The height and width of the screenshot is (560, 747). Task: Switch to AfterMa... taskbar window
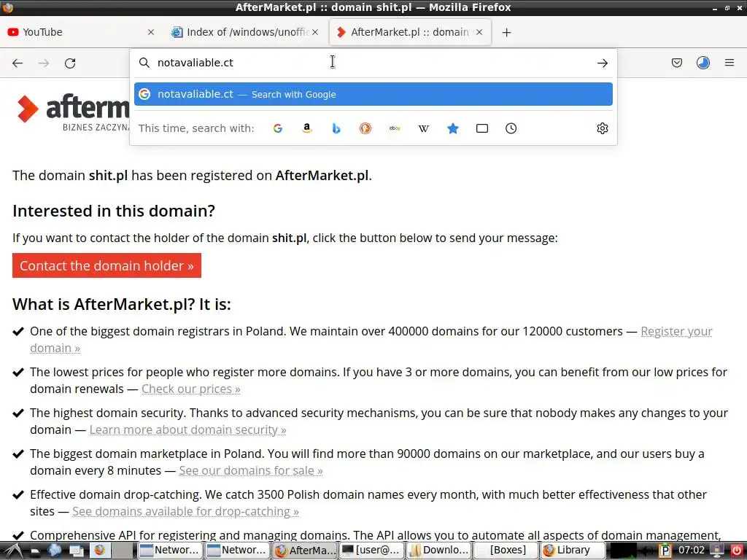(304, 551)
